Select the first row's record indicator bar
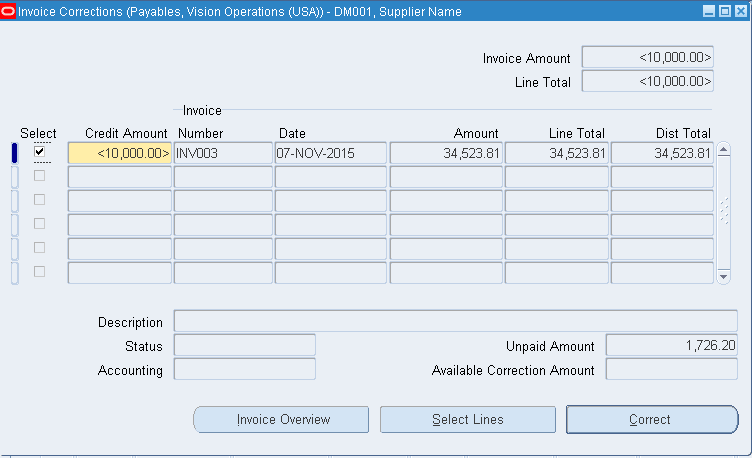Viewport: 752px width, 458px height. coord(14,153)
